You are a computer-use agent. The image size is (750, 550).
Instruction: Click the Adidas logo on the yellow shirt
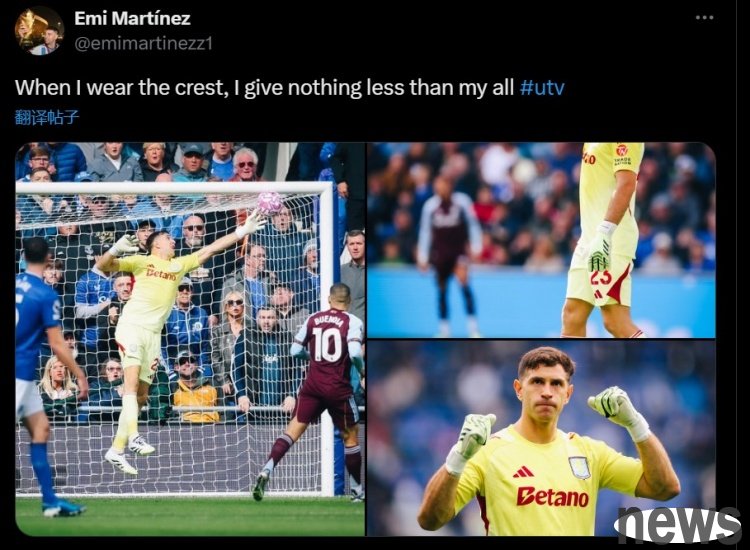(523, 472)
